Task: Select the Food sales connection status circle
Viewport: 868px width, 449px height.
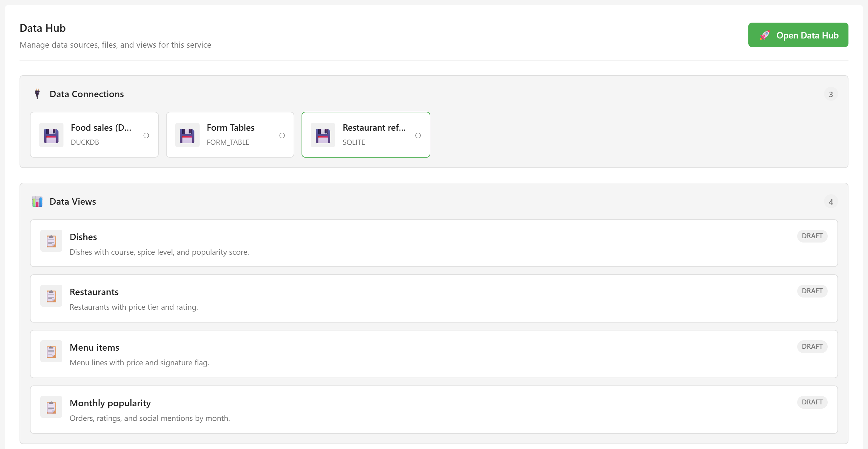Action: tap(146, 136)
